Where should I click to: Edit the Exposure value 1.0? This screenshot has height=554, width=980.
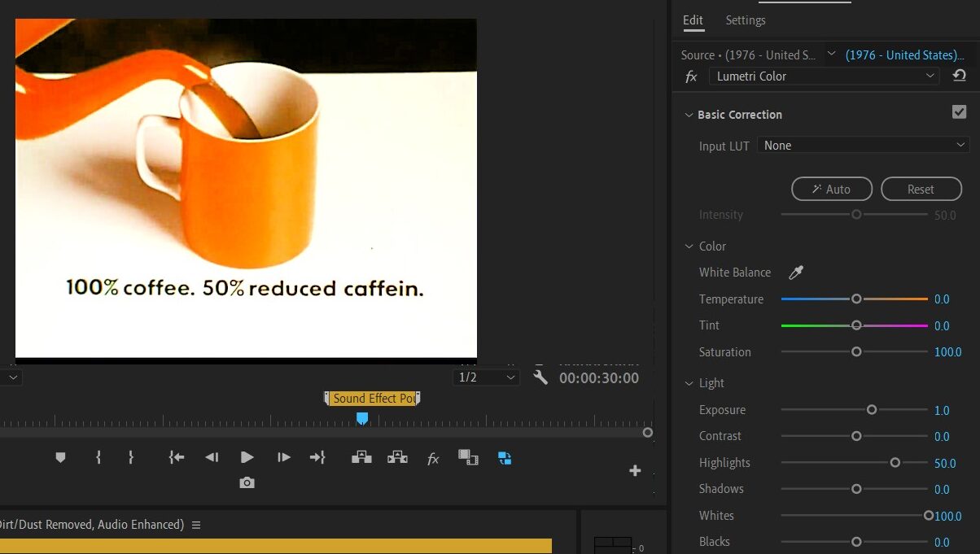(x=942, y=410)
